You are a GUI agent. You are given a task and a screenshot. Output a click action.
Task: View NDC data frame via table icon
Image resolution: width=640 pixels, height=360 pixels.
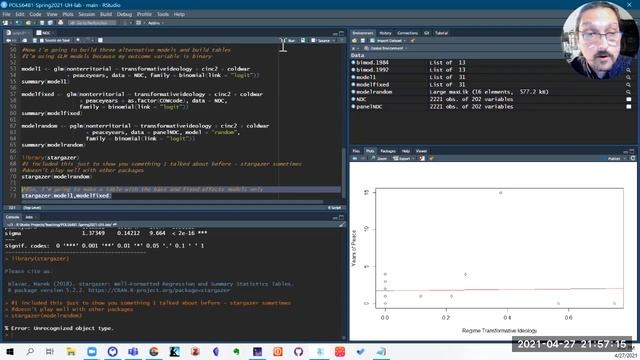coord(629,99)
